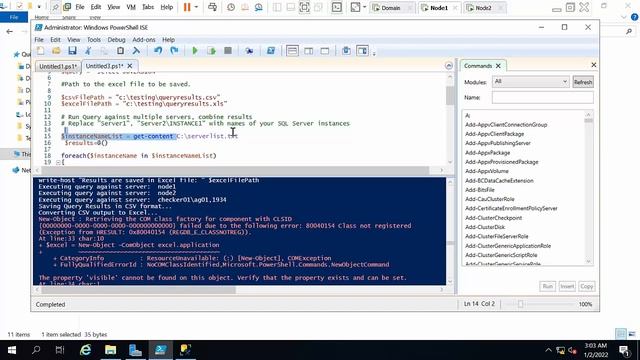Select Add-AppxPackage in command list
The width and height of the screenshot is (640, 360).
point(487,153)
